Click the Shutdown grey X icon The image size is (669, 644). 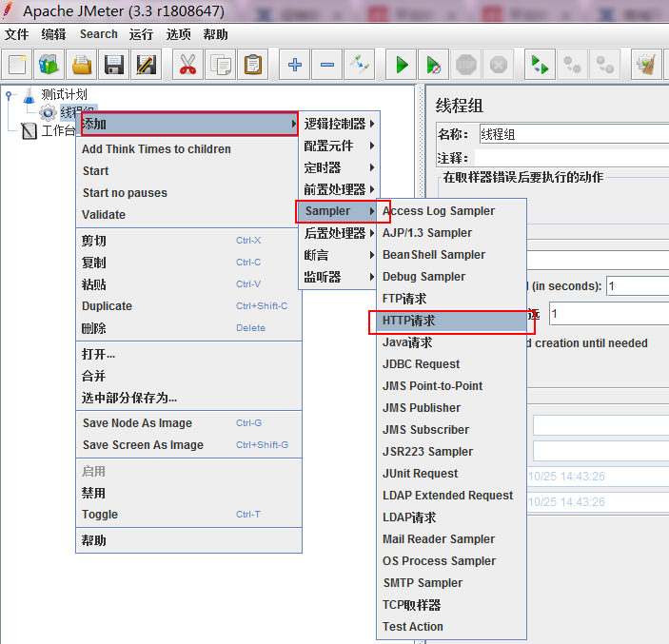pyautogui.click(x=499, y=65)
